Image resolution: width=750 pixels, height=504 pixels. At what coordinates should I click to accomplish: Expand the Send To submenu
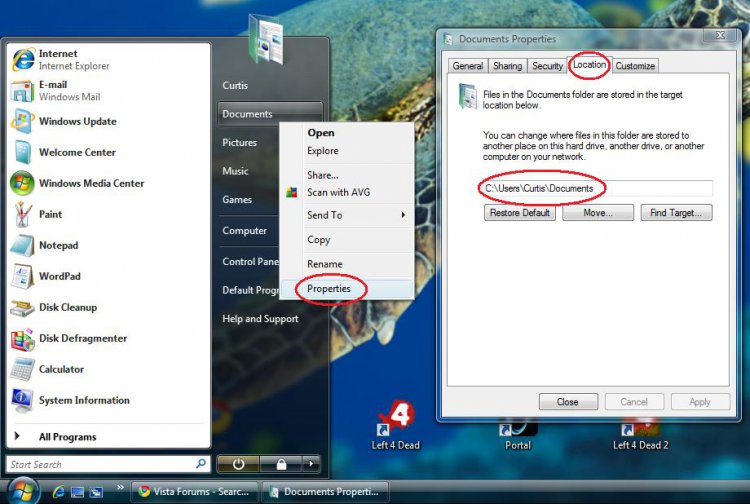[347, 215]
